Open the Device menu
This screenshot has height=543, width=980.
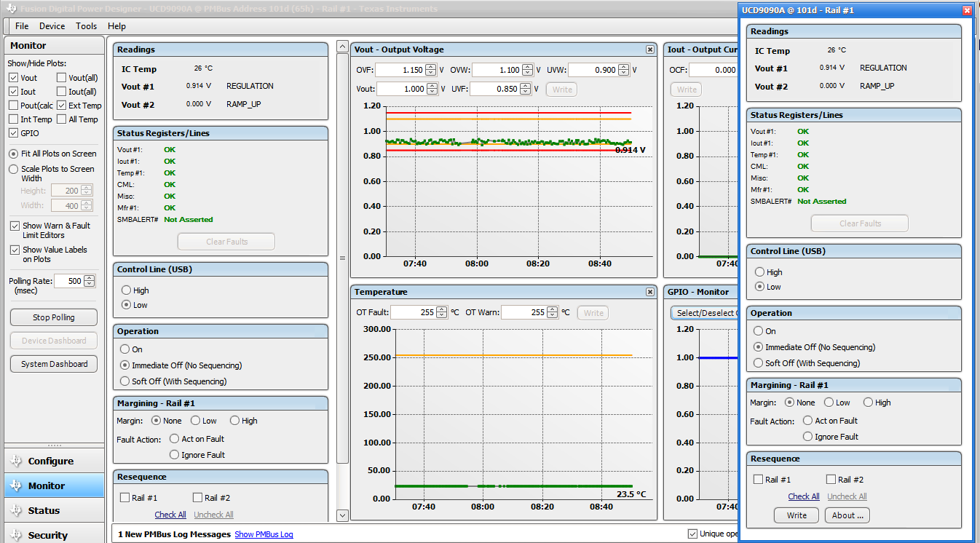(x=52, y=26)
